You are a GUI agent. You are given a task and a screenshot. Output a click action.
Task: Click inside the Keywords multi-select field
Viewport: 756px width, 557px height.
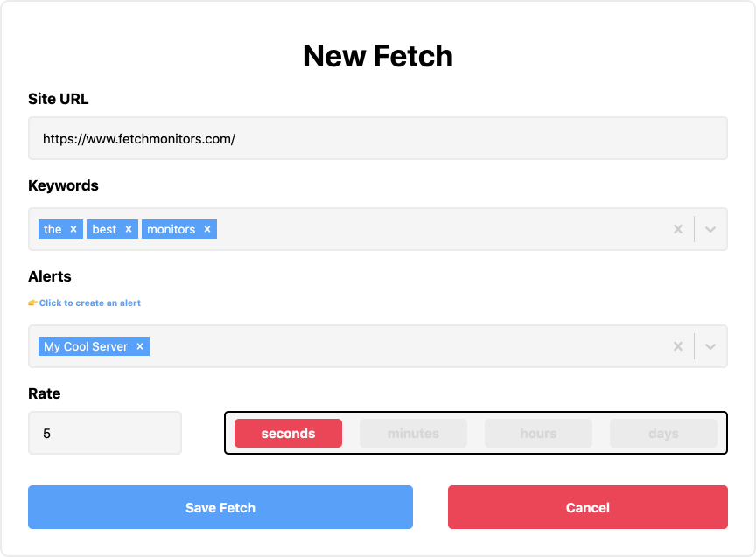click(x=437, y=229)
